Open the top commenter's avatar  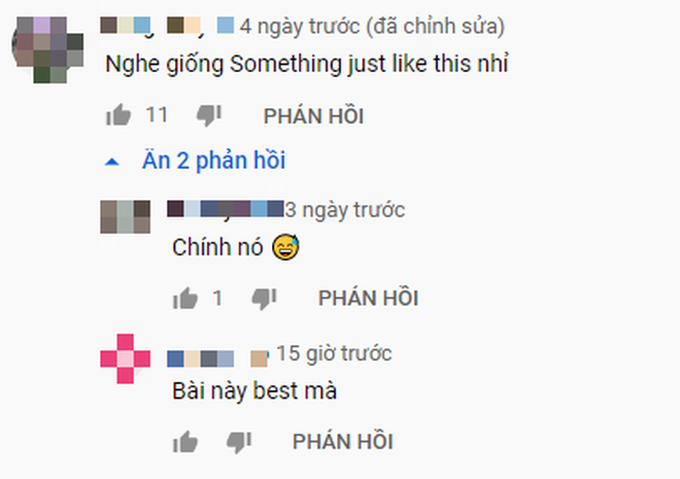click(48, 50)
